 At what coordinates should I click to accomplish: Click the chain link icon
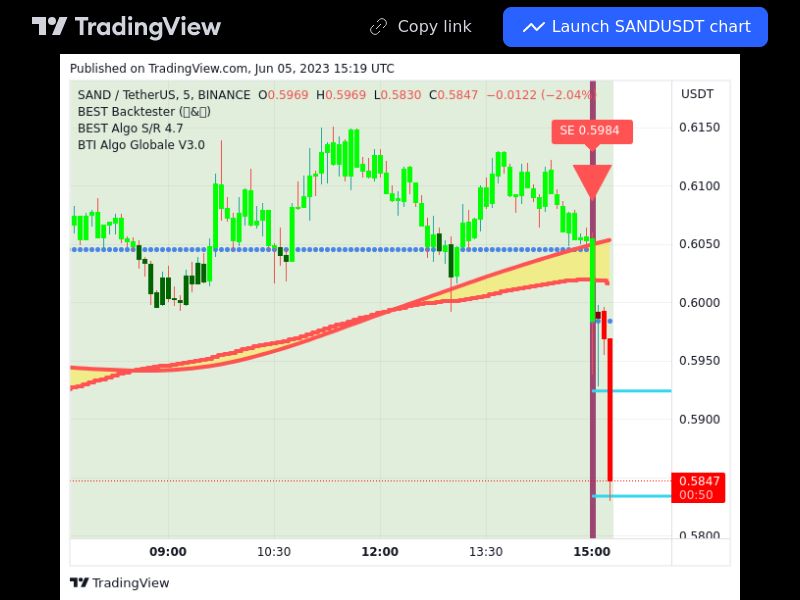(x=379, y=27)
